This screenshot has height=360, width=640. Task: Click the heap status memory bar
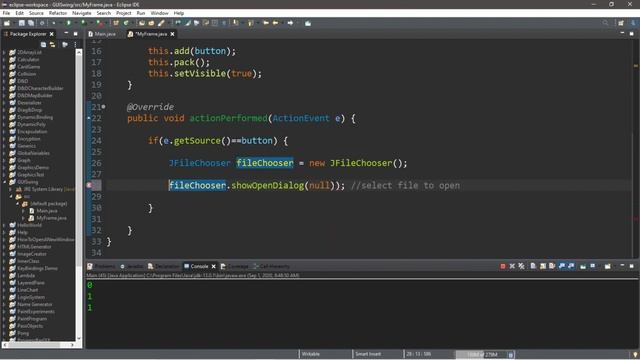[481, 354]
